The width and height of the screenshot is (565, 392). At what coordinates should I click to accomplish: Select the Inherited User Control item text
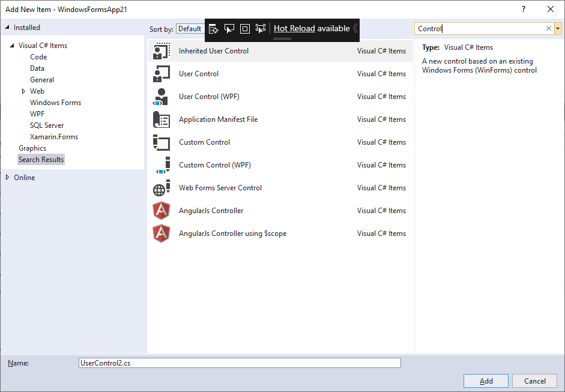[214, 51]
